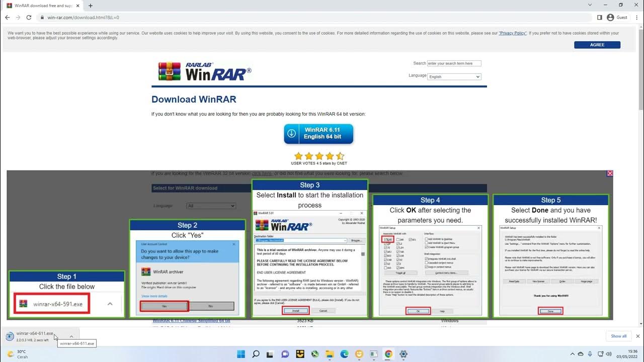Click Show all downloads
The width and height of the screenshot is (644, 362).
pyautogui.click(x=619, y=336)
